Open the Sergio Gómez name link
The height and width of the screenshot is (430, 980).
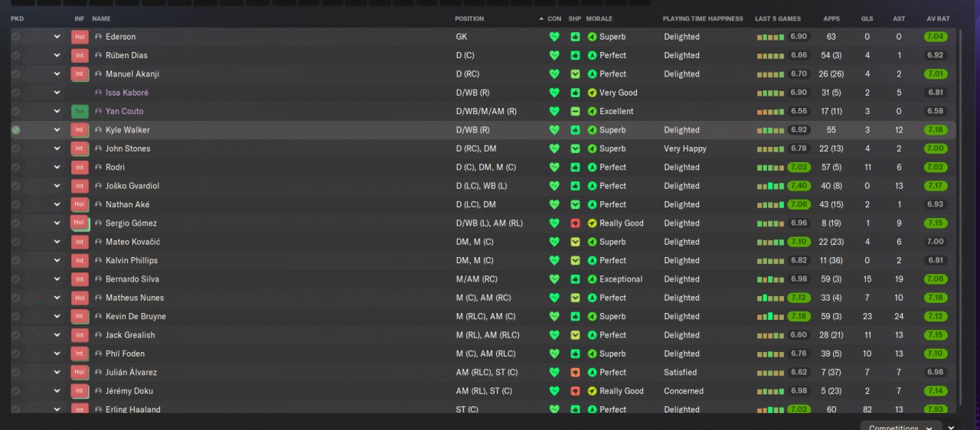[131, 223]
